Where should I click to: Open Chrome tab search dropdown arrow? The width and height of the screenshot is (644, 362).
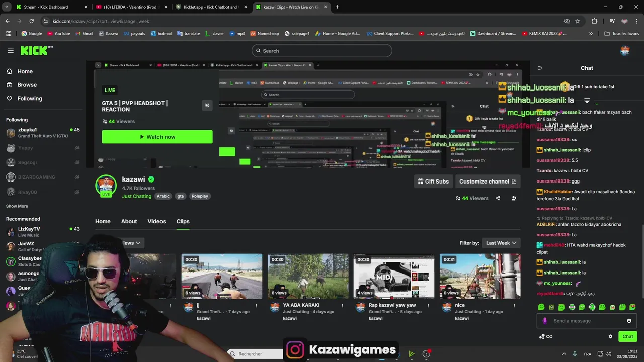tap(6, 7)
